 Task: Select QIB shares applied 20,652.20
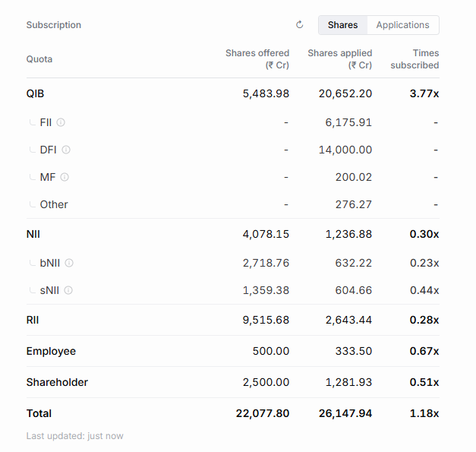click(x=345, y=93)
